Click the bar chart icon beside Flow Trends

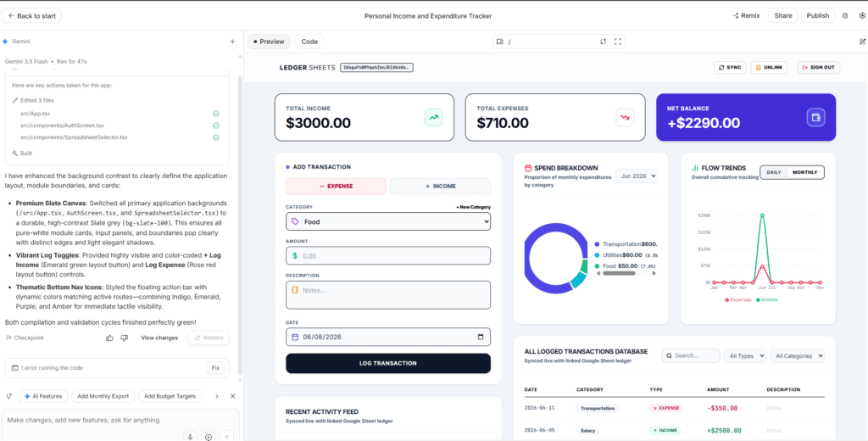pos(695,168)
